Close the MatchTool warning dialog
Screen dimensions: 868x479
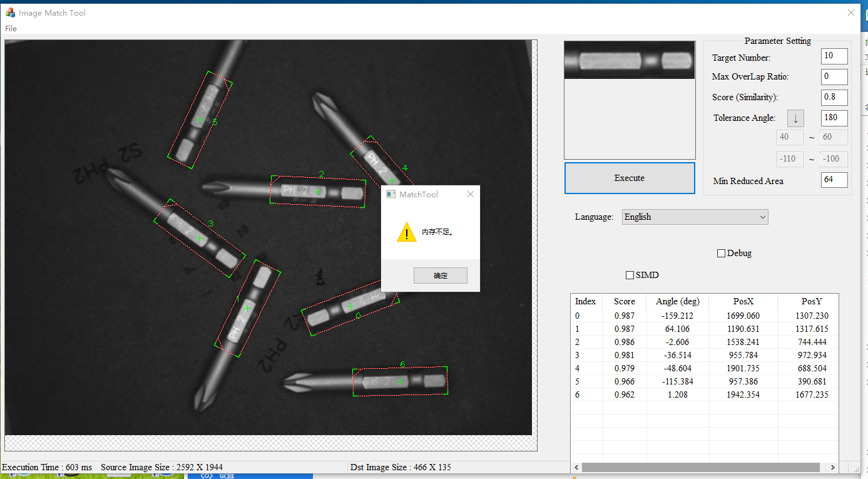(471, 194)
